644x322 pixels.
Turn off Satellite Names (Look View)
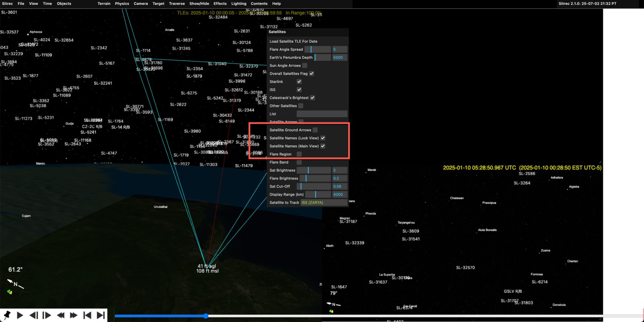tap(323, 138)
